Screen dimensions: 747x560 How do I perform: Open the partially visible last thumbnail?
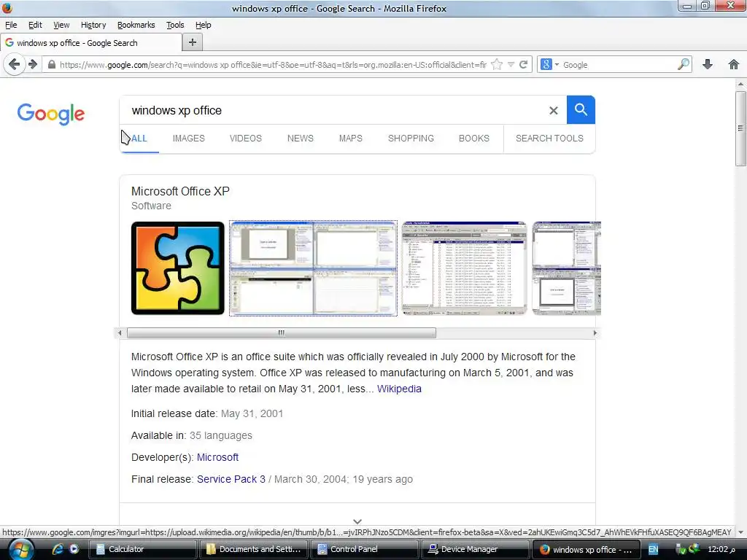(566, 268)
